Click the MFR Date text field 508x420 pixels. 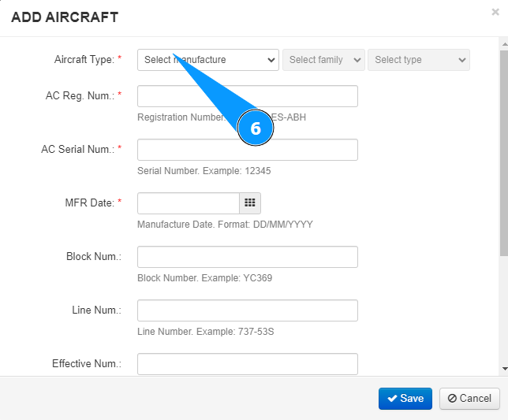[189, 203]
